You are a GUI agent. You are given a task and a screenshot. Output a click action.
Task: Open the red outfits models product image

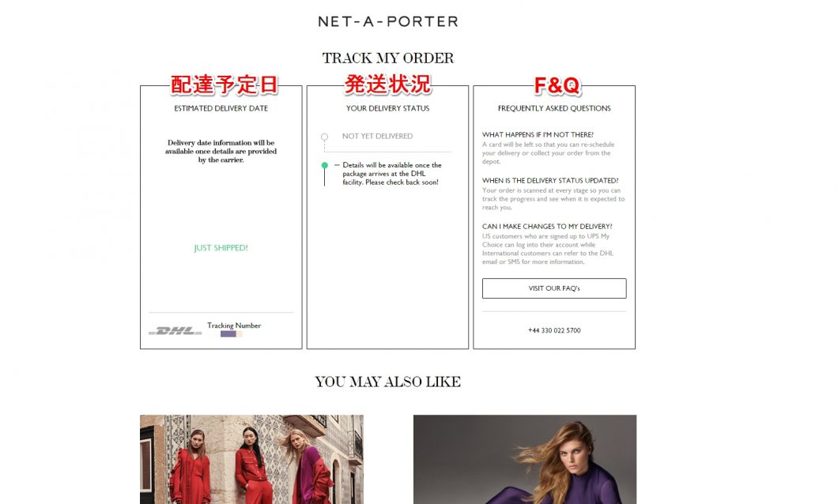coord(251,459)
